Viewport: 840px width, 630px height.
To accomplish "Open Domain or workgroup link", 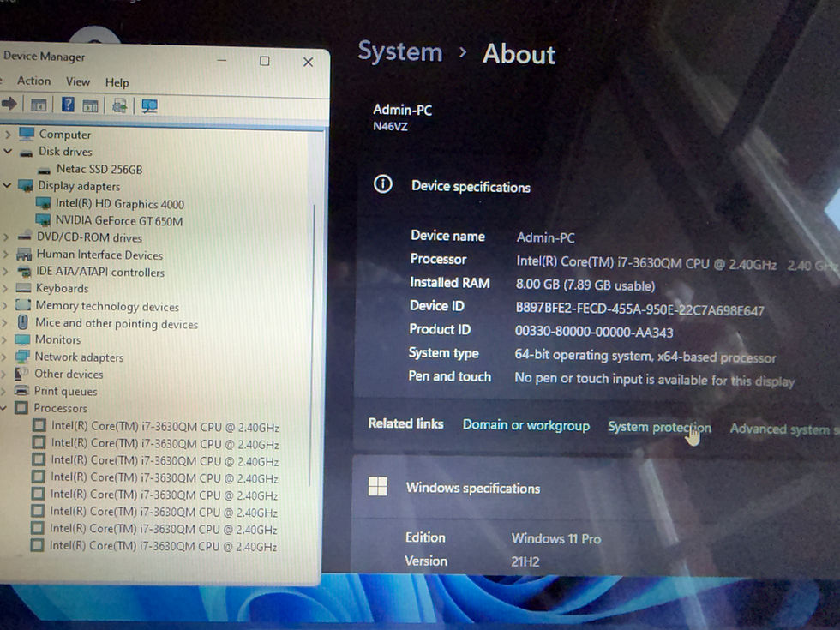I will 526,425.
